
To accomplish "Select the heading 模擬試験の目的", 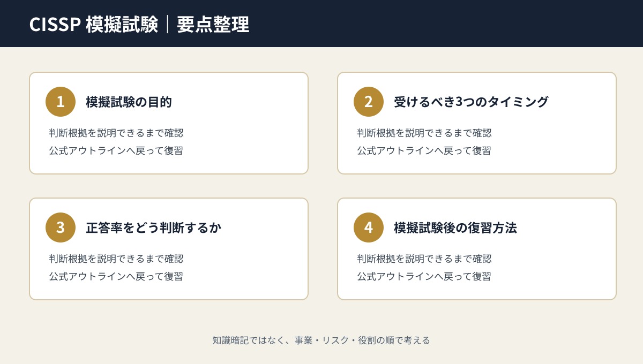I will click(x=129, y=102).
